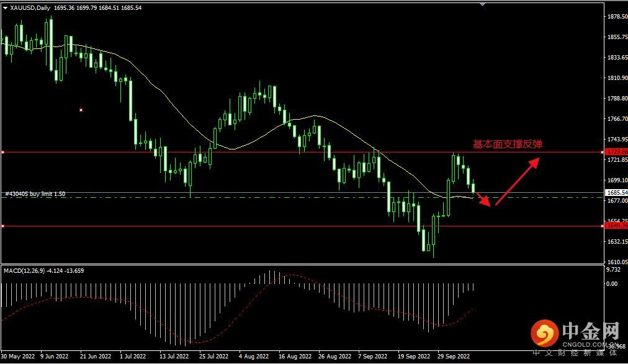
Task: Click the 1766.70 price scale label
Action: [617, 119]
